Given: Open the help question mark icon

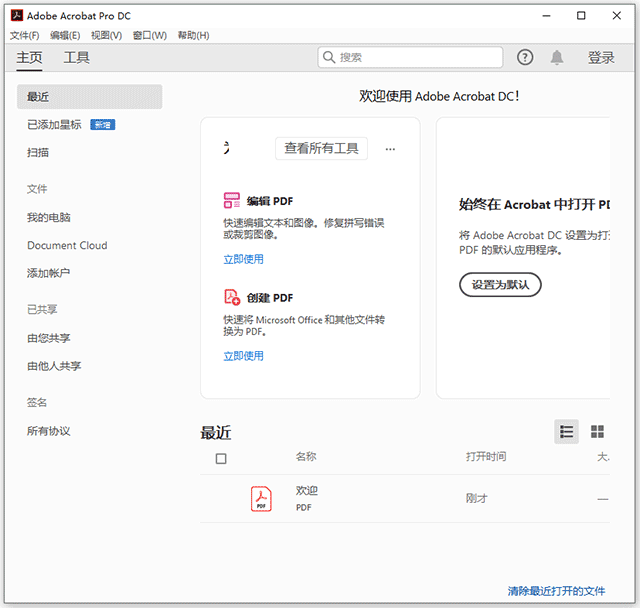Looking at the screenshot, I should tap(525, 58).
